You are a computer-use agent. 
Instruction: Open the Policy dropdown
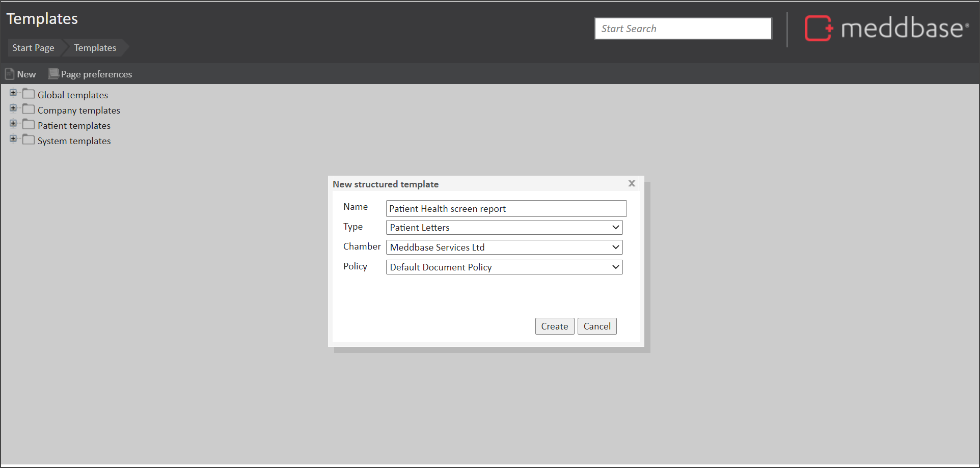pos(504,267)
